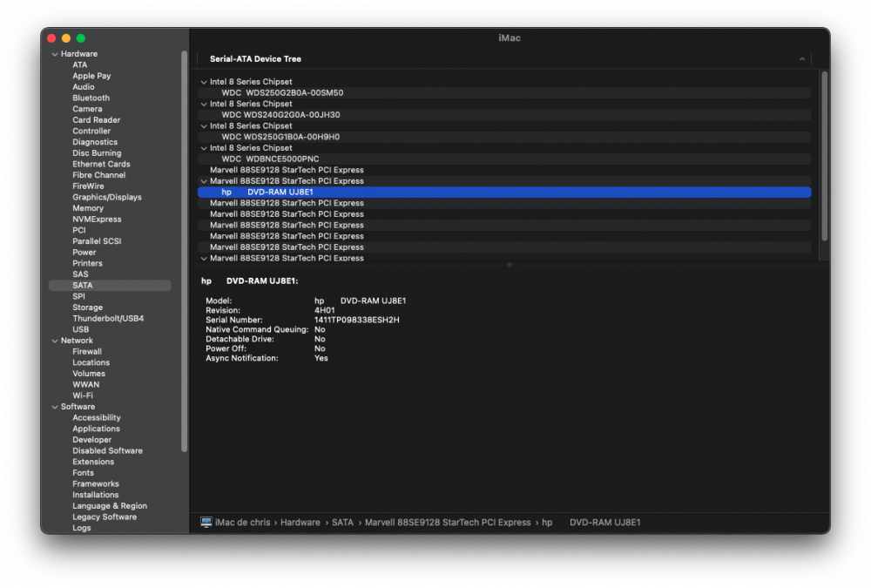The height and width of the screenshot is (588, 871).
Task: Select Language & Region under Software
Action: [x=110, y=506]
